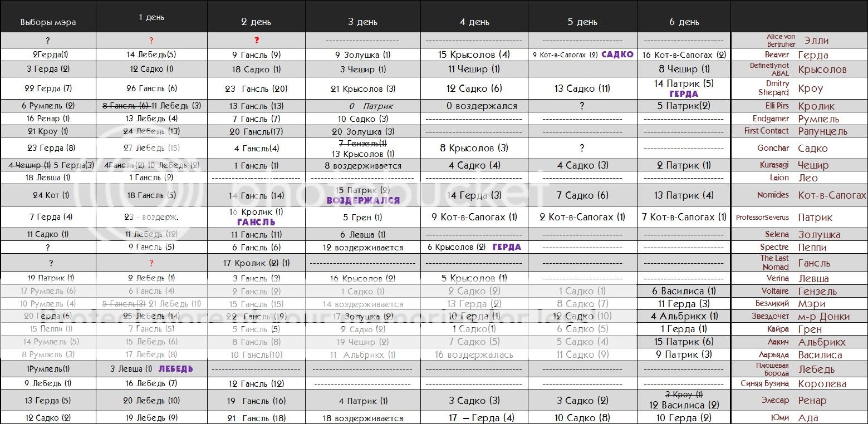Viewport: 868px width, 424px height.
Task: Click the purple 'ЛЕБЕДЬ' label
Action: [176, 369]
